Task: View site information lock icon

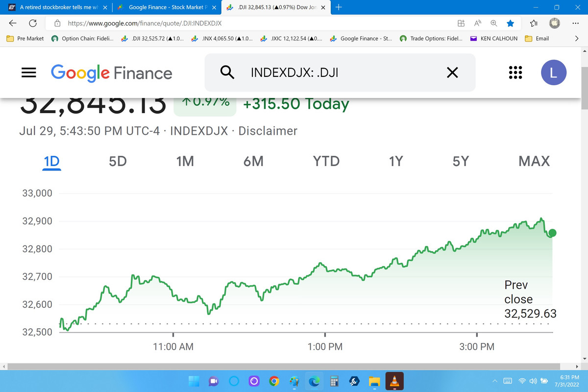Action: click(x=57, y=23)
